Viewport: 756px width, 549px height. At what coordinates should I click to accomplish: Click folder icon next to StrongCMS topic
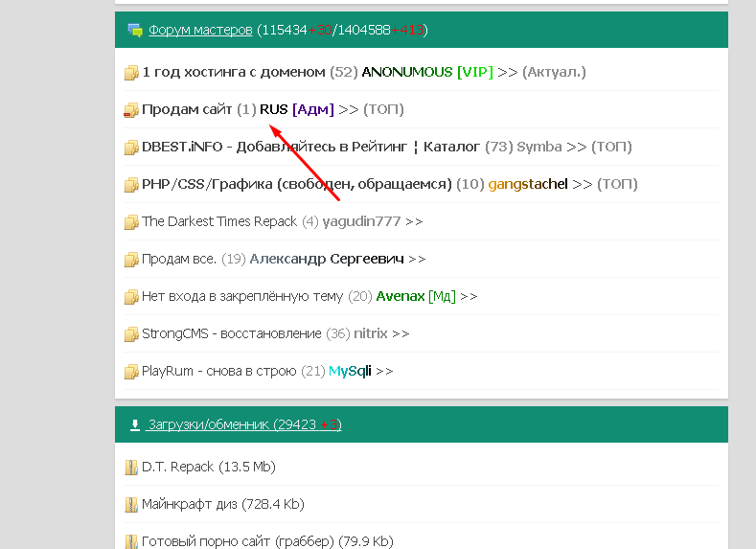(x=131, y=334)
